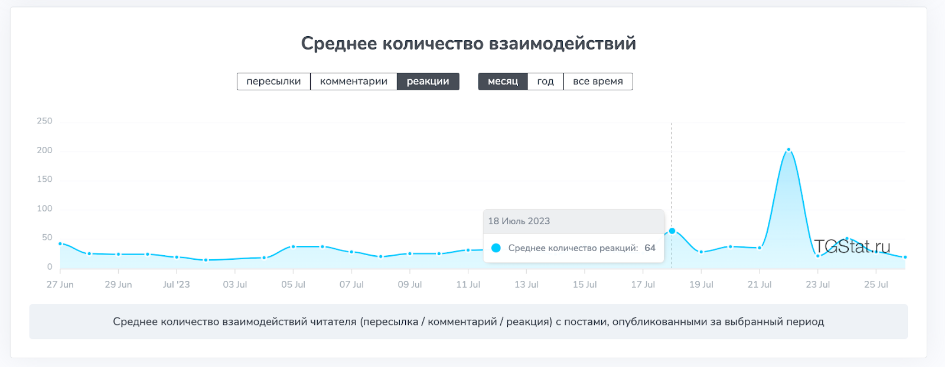Click the Jul '23 x-axis label
Screen dimensions: 945x367
177,284
